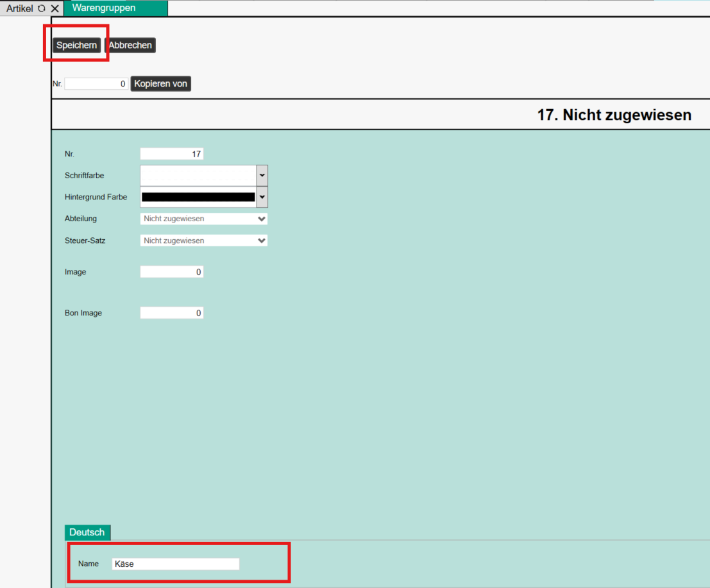Open the Schriftfarbe dropdown arrow
This screenshot has height=588, width=710.
[262, 175]
